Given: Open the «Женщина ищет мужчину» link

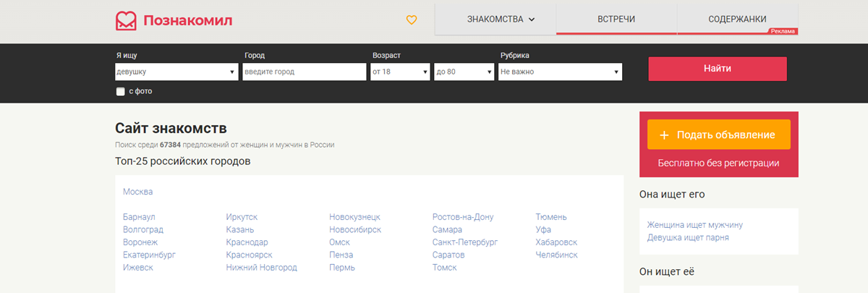Looking at the screenshot, I should [694, 225].
